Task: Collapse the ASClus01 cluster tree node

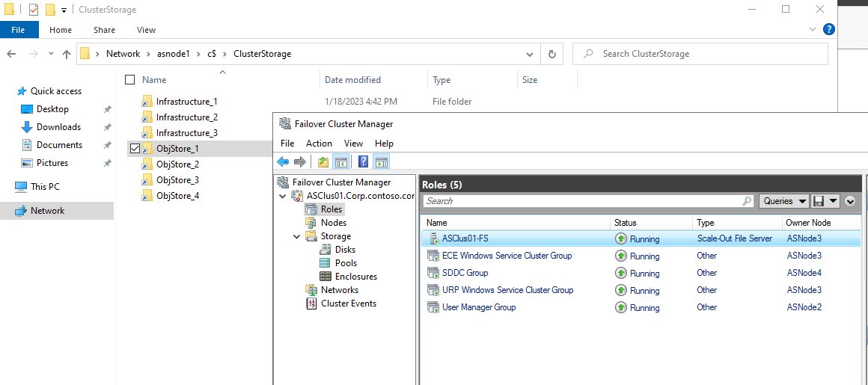Action: pos(284,195)
